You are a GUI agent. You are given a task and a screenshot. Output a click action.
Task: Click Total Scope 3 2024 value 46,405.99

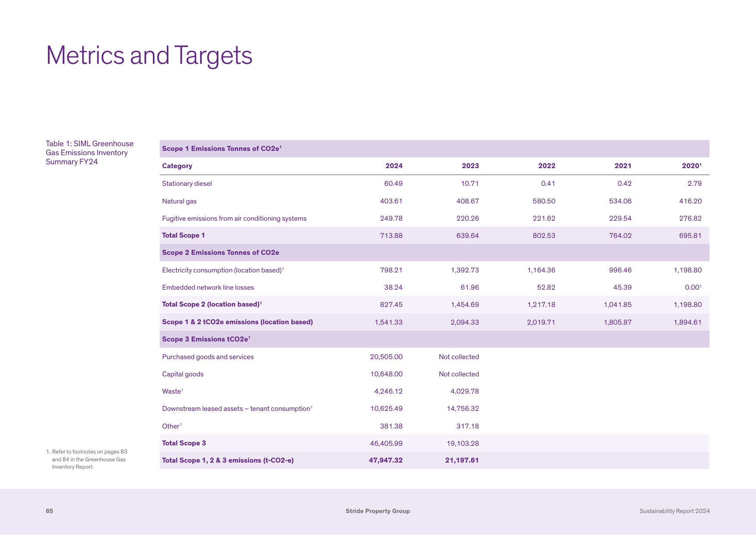[387, 444]
